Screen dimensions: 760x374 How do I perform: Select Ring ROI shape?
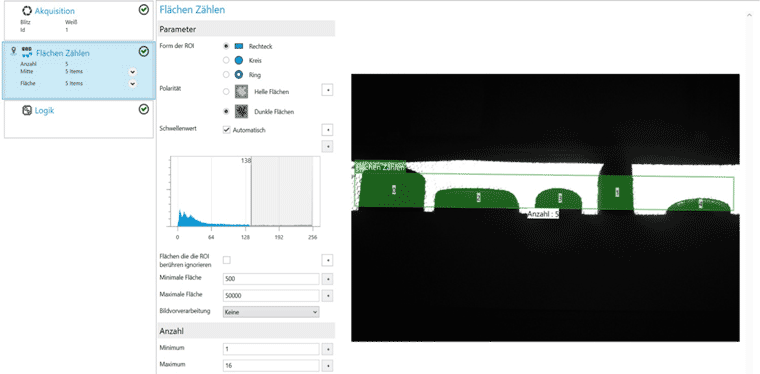click(x=226, y=75)
